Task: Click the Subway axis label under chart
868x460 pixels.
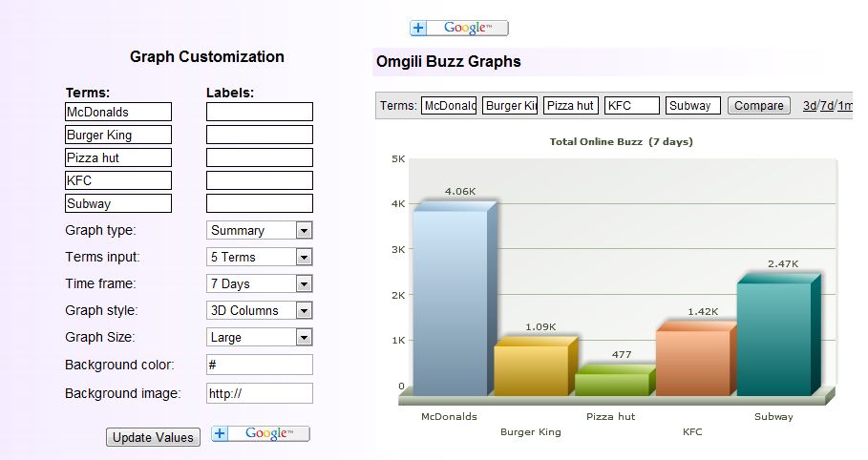Action: pos(773,417)
